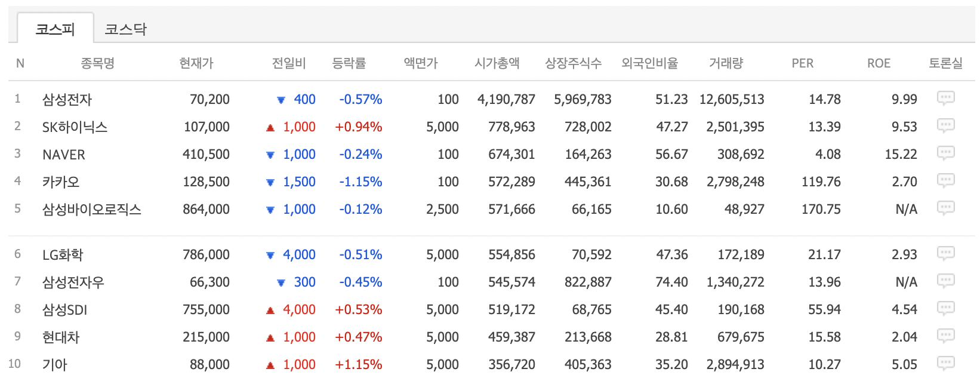
Task: Select NAVER ROE value 15.22
Action: pos(901,155)
